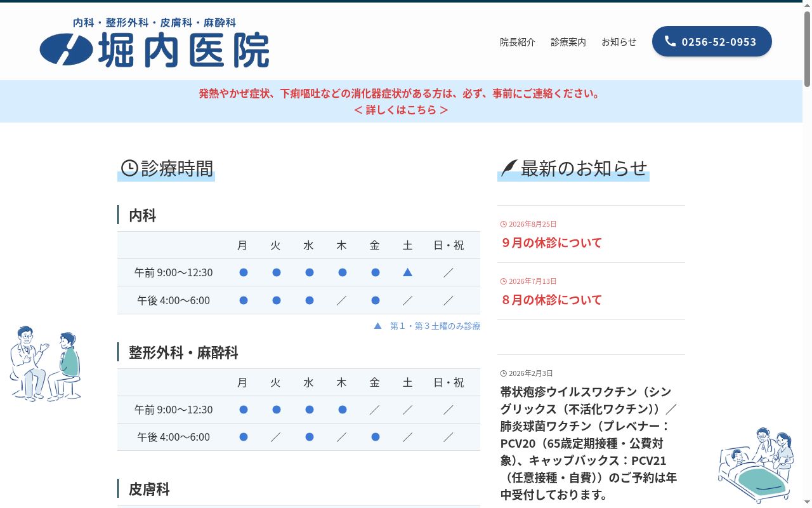This screenshot has width=812, height=508.
Task: Click the 内科 Thursday morning circle mark
Action: 343,272
